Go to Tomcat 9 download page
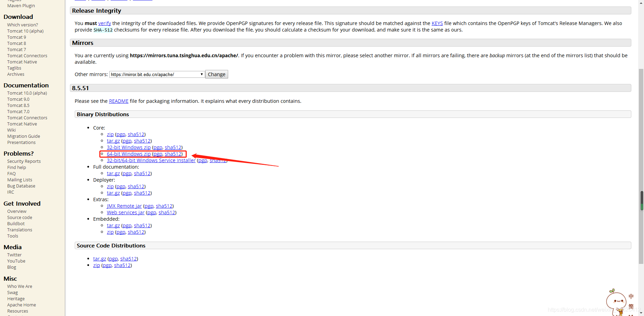644x316 pixels. pyautogui.click(x=16, y=37)
